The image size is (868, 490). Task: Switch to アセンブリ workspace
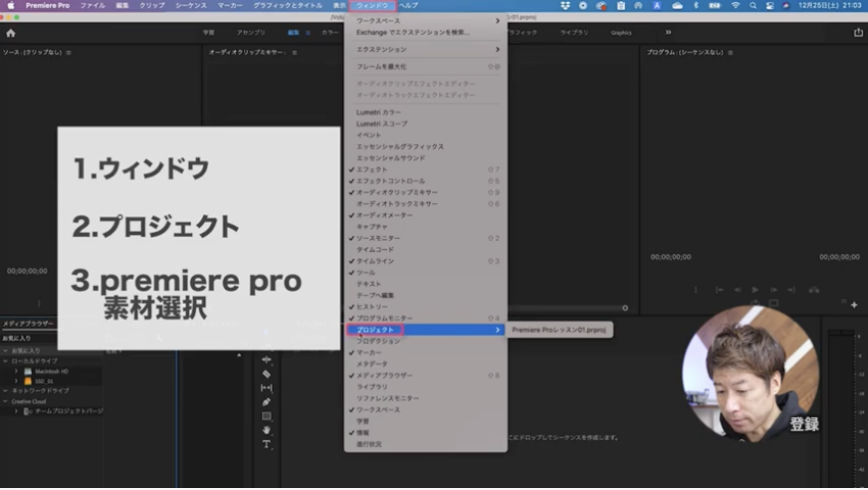point(251,33)
